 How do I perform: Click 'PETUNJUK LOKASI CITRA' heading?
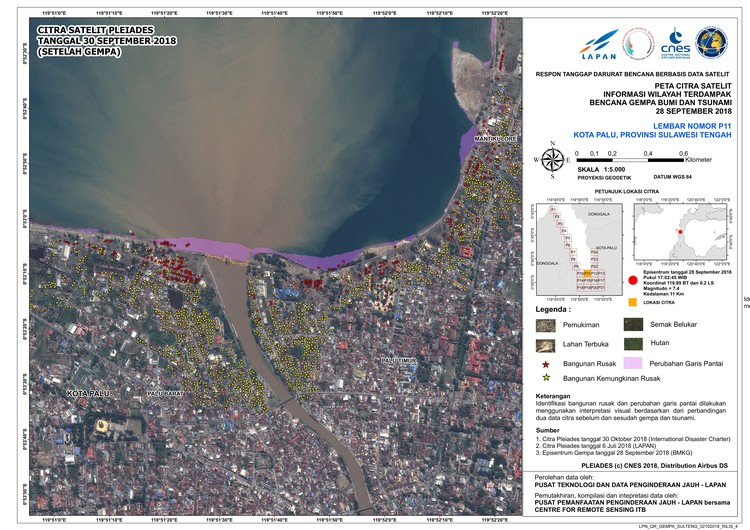coord(627,191)
